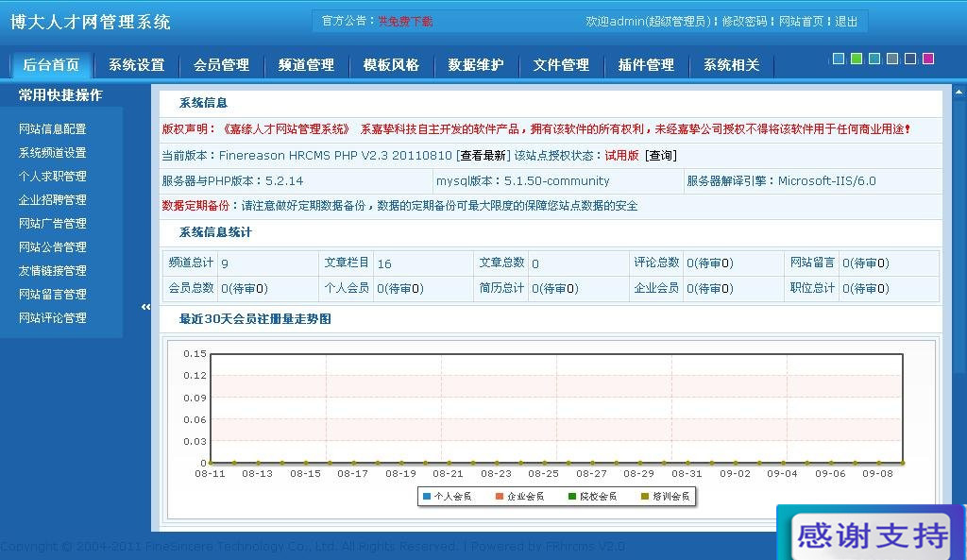Viewport: 967px width, 560px height.
Task: Open 网站广告管理 in sidebar
Action: pyautogui.click(x=53, y=223)
